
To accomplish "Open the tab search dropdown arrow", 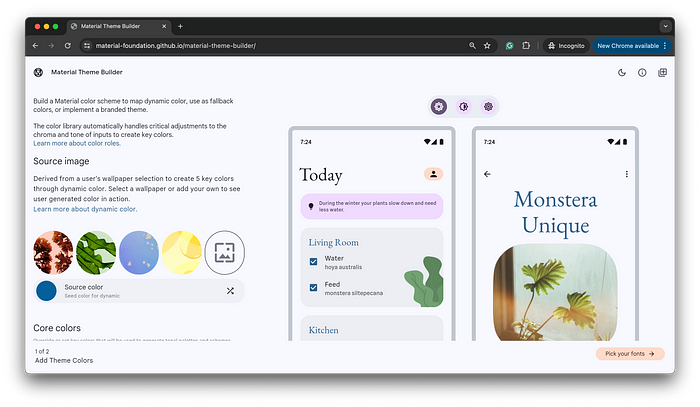I will [665, 26].
